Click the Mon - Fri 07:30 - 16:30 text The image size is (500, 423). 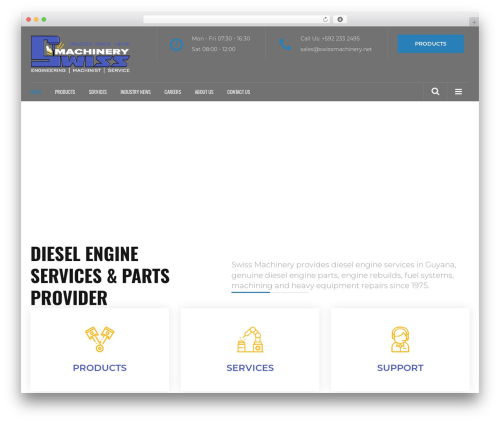(221, 38)
